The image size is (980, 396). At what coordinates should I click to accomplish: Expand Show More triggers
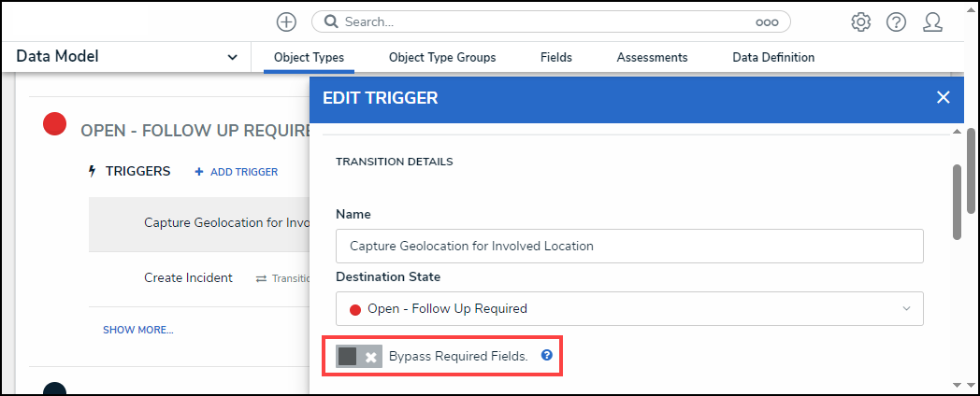pos(137,330)
